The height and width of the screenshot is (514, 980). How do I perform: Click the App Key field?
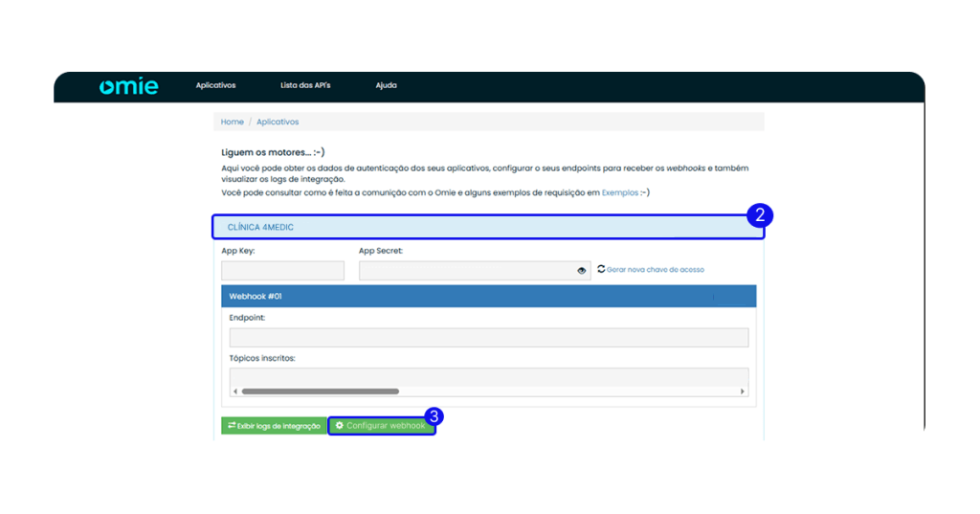coord(282,271)
